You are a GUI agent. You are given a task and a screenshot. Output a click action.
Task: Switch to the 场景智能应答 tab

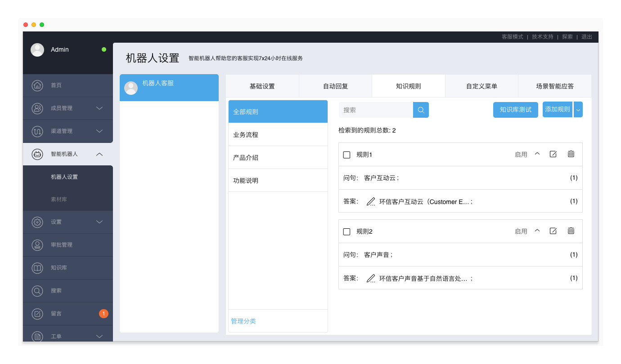pyautogui.click(x=554, y=86)
